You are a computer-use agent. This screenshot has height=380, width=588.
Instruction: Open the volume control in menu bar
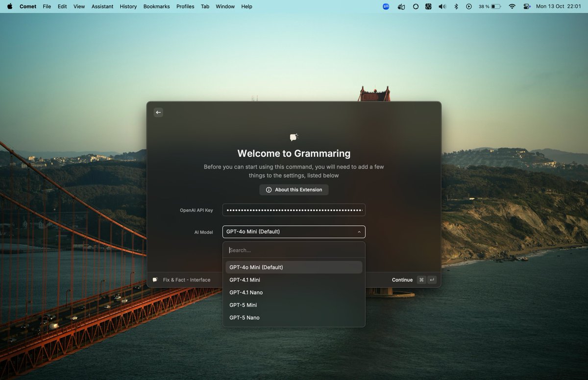(442, 6)
